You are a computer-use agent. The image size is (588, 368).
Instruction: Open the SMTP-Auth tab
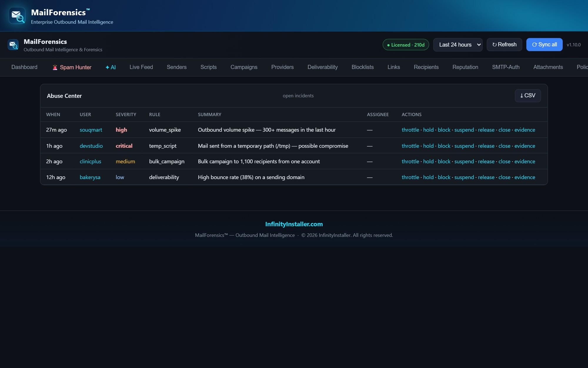(506, 67)
